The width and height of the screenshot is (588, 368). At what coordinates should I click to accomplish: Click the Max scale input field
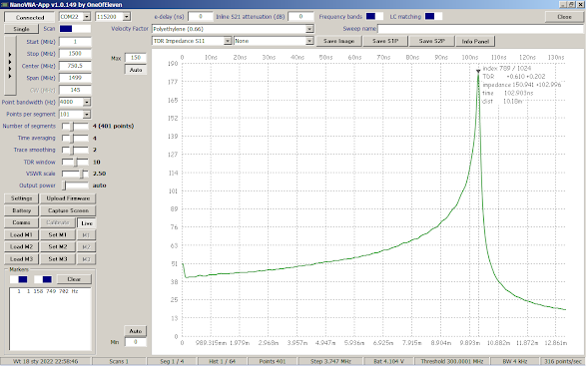click(136, 58)
